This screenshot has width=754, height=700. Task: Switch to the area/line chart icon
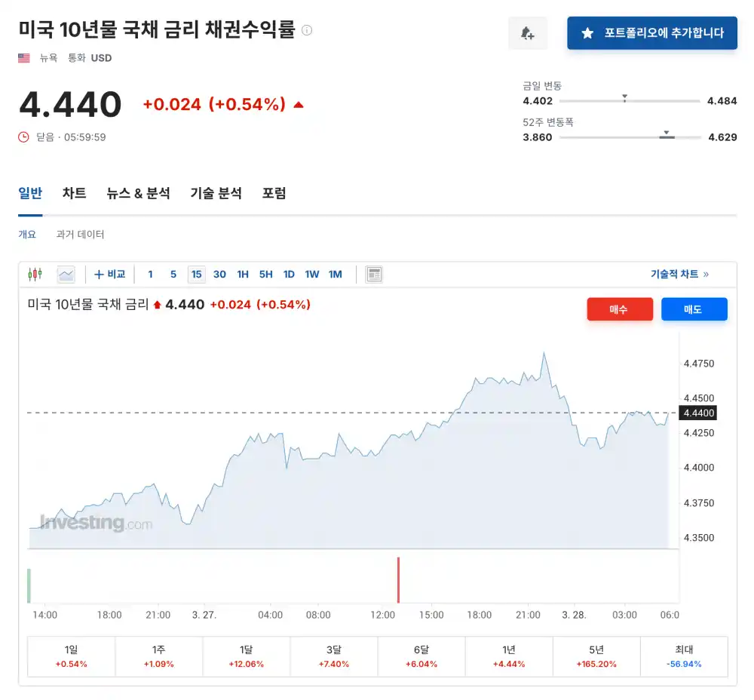[66, 274]
